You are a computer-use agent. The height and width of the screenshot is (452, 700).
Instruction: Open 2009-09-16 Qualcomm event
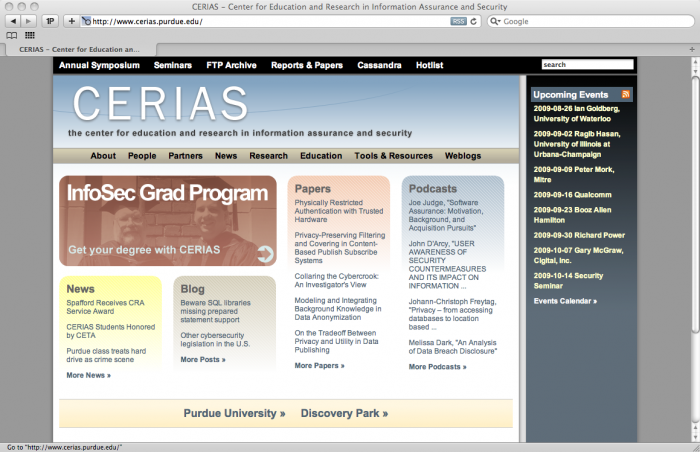tap(572, 195)
